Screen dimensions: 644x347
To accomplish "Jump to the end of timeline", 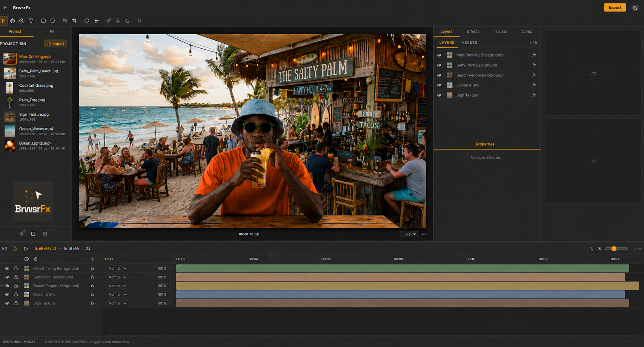I will click(x=26, y=249).
